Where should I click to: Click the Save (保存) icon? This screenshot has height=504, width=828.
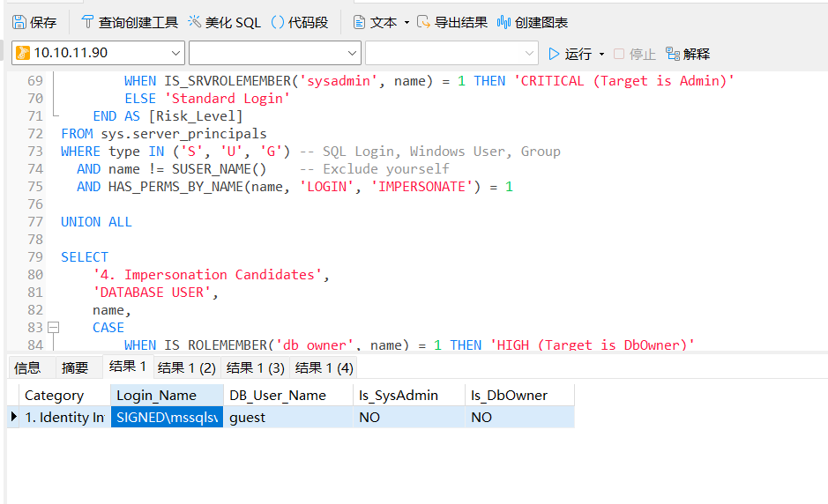19,22
